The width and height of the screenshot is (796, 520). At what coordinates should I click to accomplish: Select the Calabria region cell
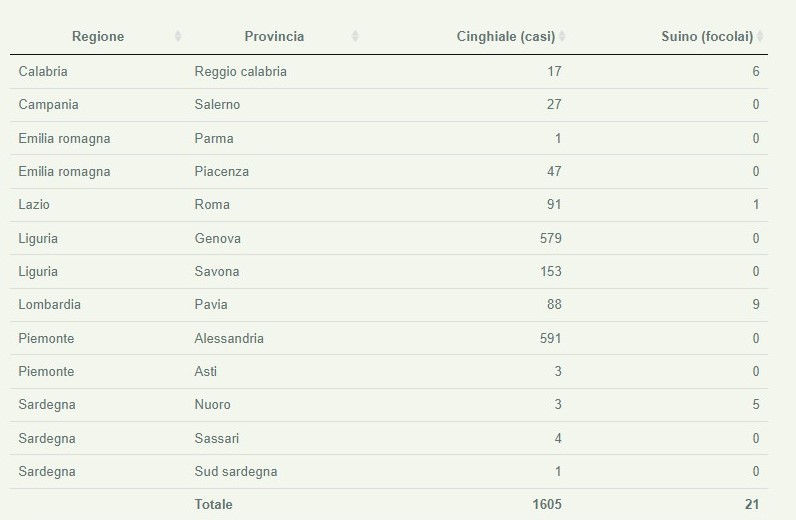point(43,72)
